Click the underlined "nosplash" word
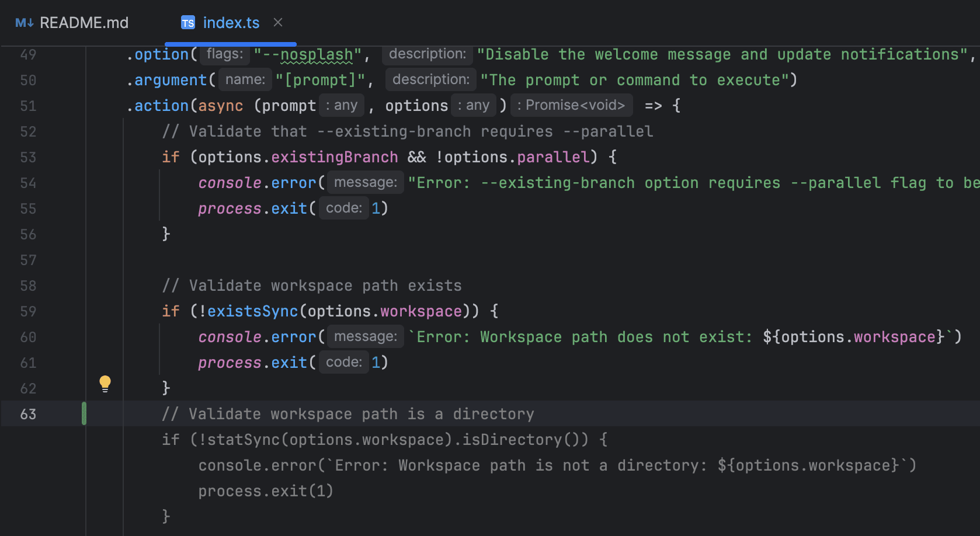The height and width of the screenshot is (536, 980). point(317,55)
